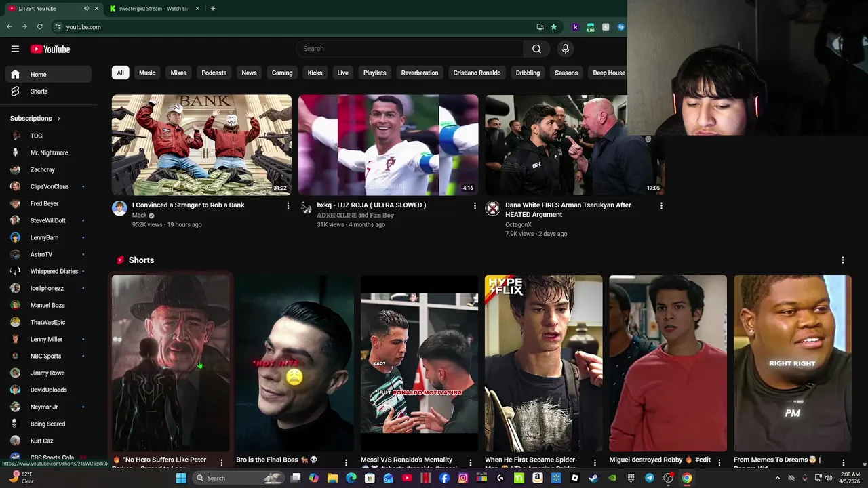This screenshot has height=488, width=868.
Task: Click the browser back arrow
Action: (x=9, y=27)
